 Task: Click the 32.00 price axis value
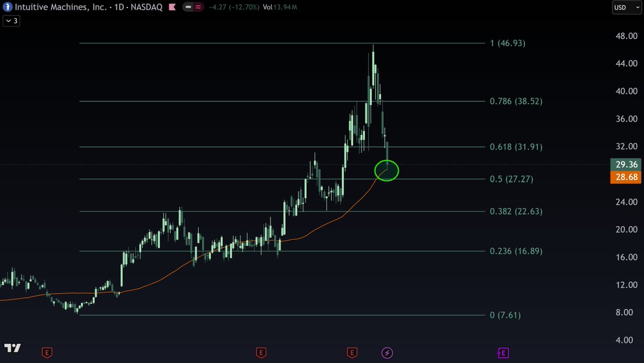pos(626,146)
